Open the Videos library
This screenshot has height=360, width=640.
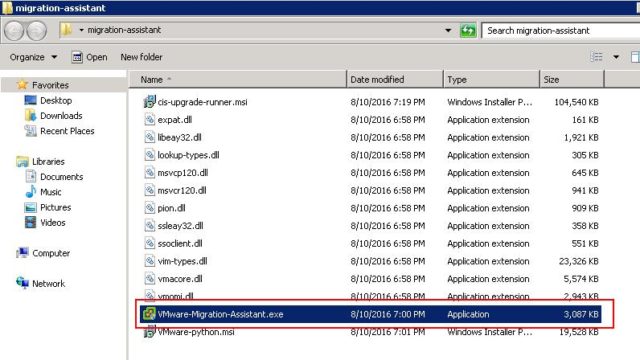click(x=53, y=223)
